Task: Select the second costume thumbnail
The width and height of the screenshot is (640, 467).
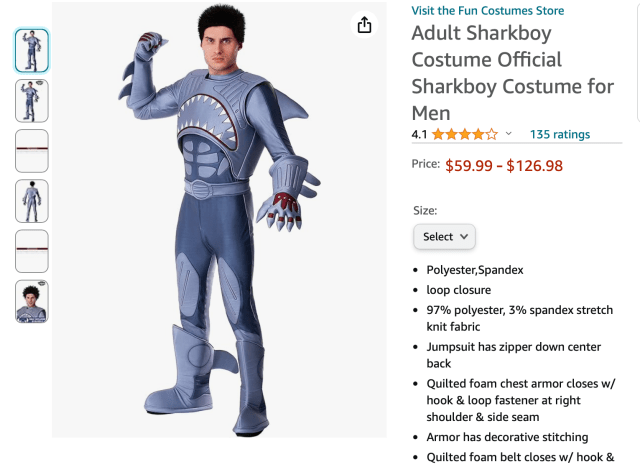Action: [32, 101]
